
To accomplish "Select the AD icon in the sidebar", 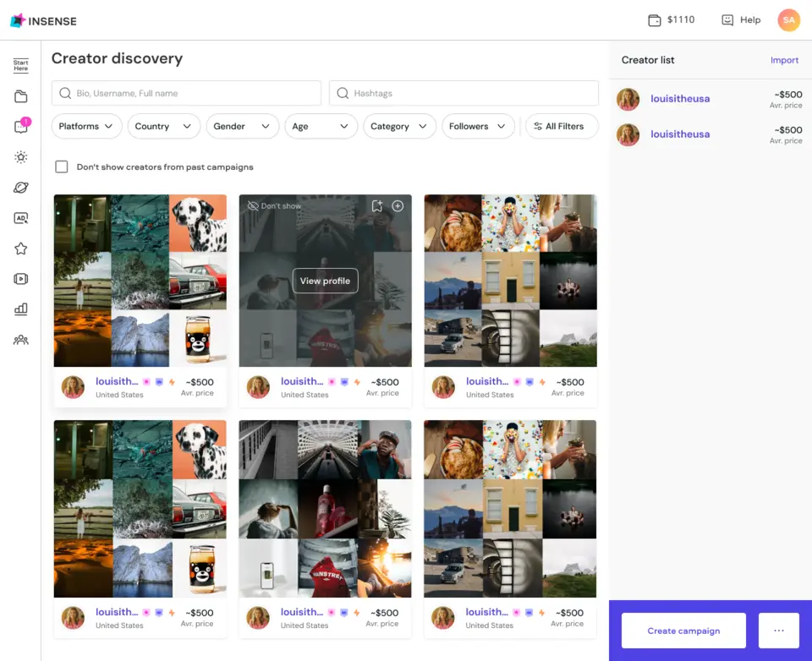I will (20, 217).
